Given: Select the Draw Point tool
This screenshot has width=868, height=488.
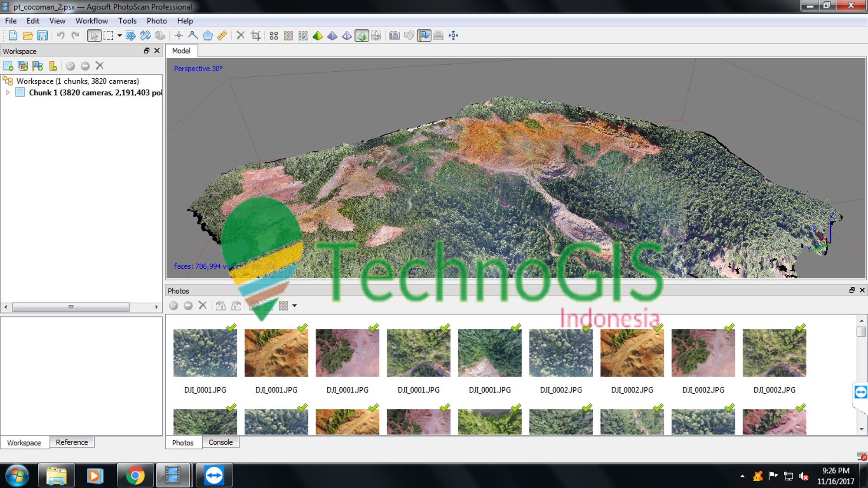Looking at the screenshot, I should click(178, 36).
